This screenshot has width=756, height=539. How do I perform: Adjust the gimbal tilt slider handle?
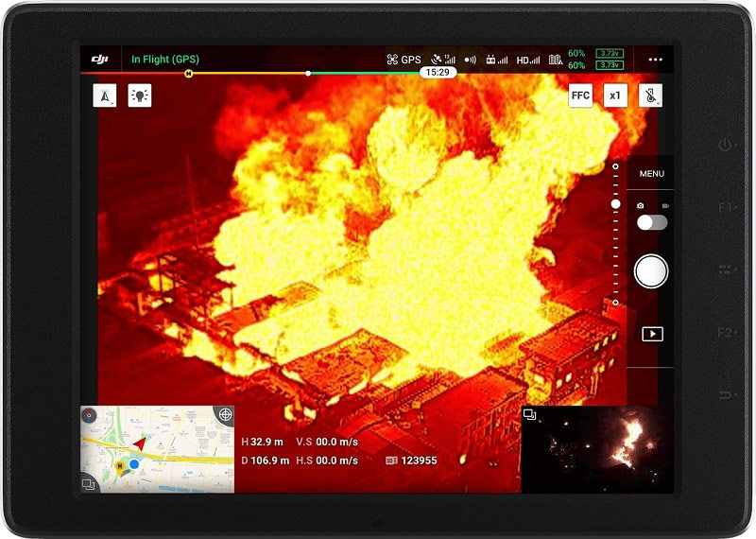pyautogui.click(x=616, y=204)
